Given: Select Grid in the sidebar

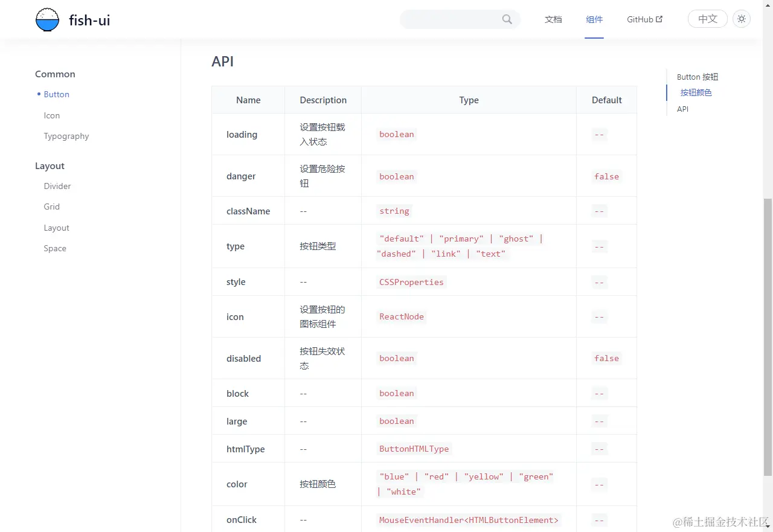Looking at the screenshot, I should click(52, 207).
